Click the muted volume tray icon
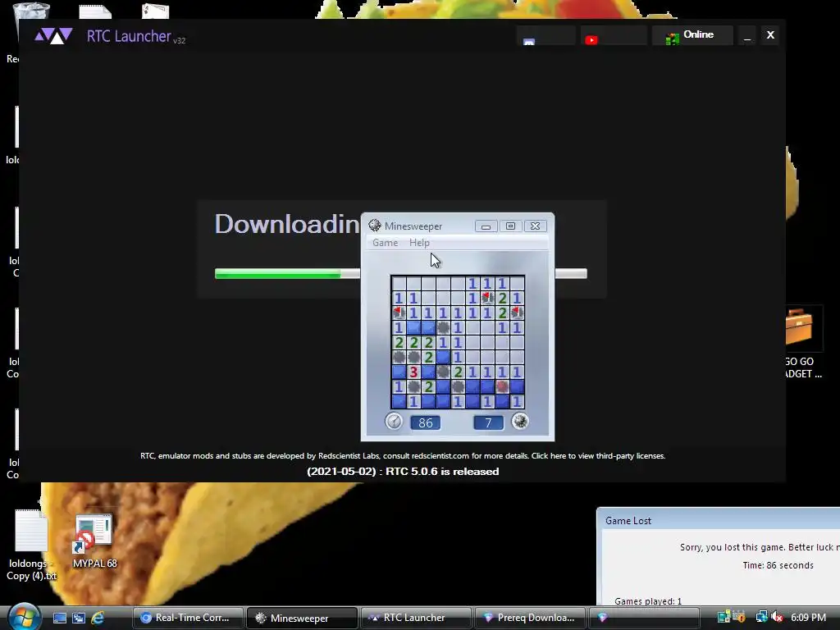This screenshot has width=840, height=630. (x=778, y=617)
